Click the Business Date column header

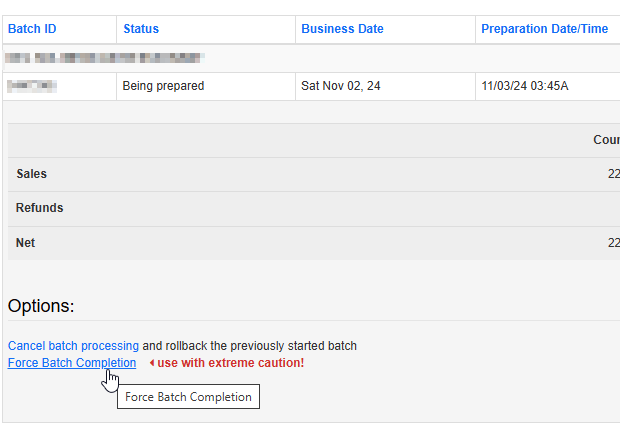point(342,29)
